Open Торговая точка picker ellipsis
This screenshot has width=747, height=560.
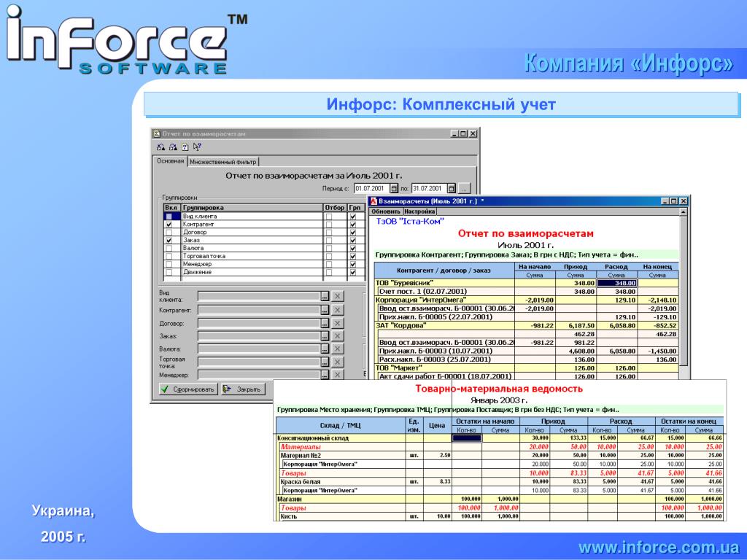point(325,362)
